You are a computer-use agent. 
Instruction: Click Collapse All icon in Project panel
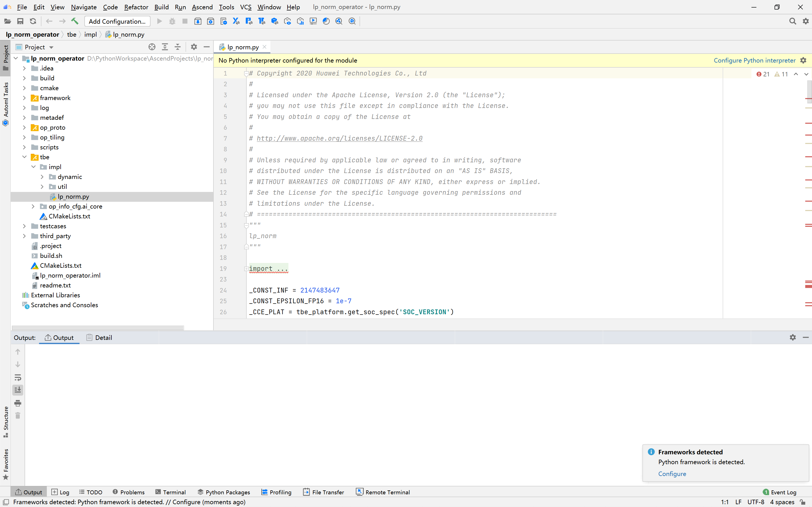[x=177, y=47]
